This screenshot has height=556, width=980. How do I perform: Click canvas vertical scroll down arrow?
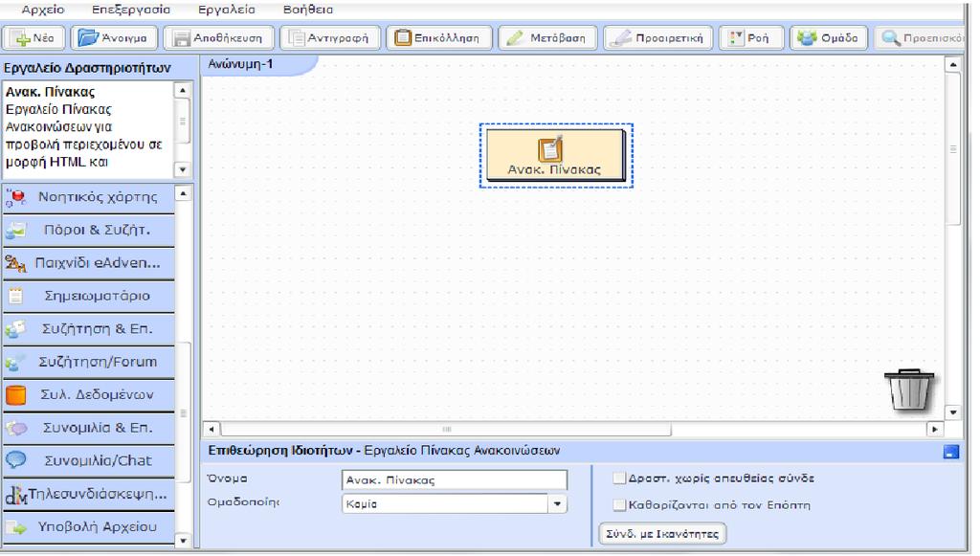(x=952, y=412)
